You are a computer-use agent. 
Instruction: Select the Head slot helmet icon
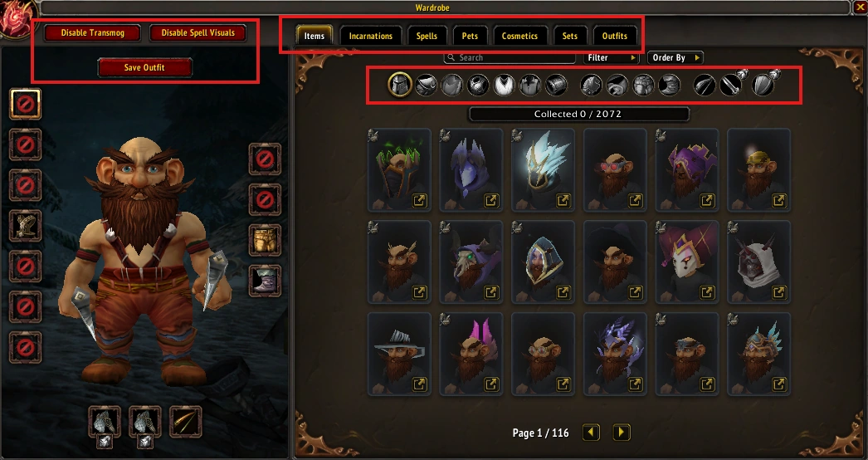[x=400, y=85]
